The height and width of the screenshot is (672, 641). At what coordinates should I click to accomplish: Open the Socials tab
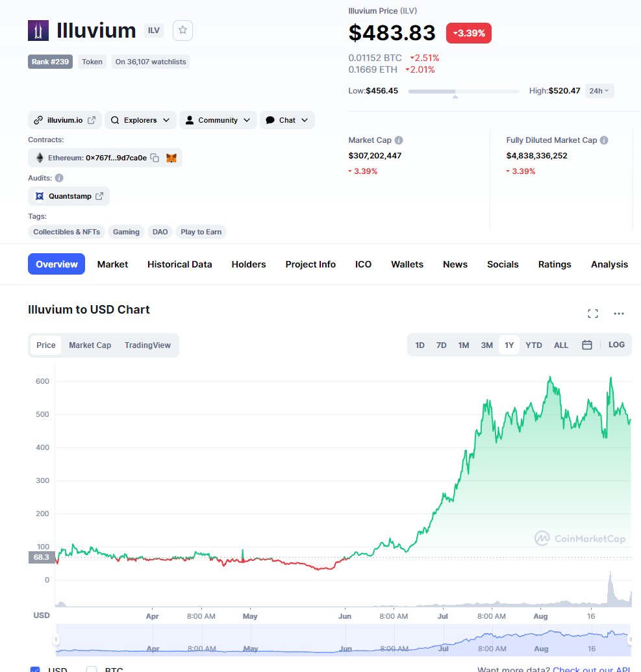point(503,264)
